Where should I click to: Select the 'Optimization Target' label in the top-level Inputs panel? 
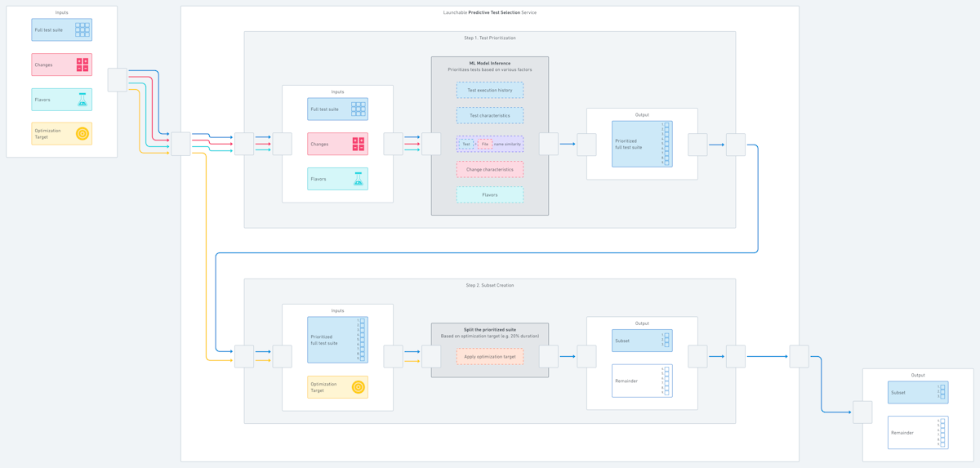pyautogui.click(x=47, y=134)
